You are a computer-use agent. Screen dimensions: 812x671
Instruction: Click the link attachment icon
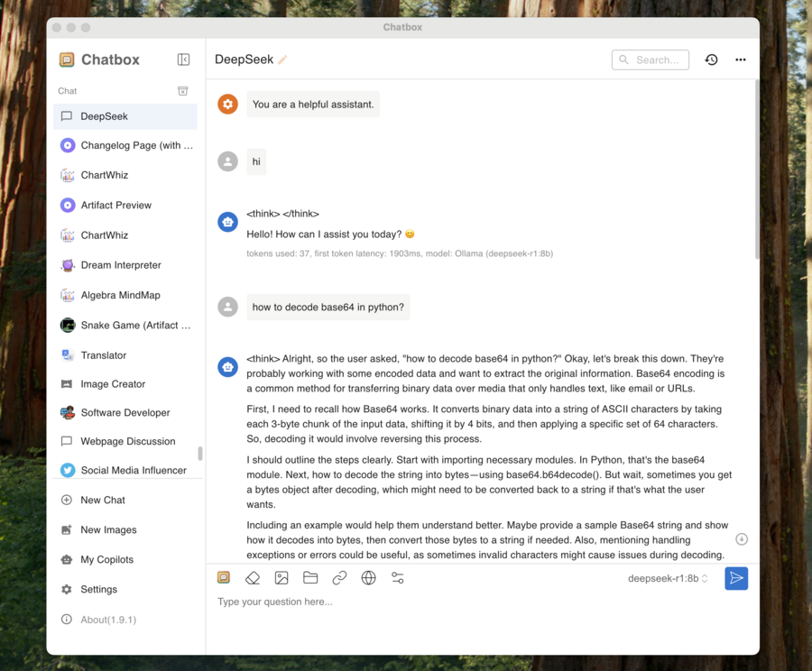339,578
